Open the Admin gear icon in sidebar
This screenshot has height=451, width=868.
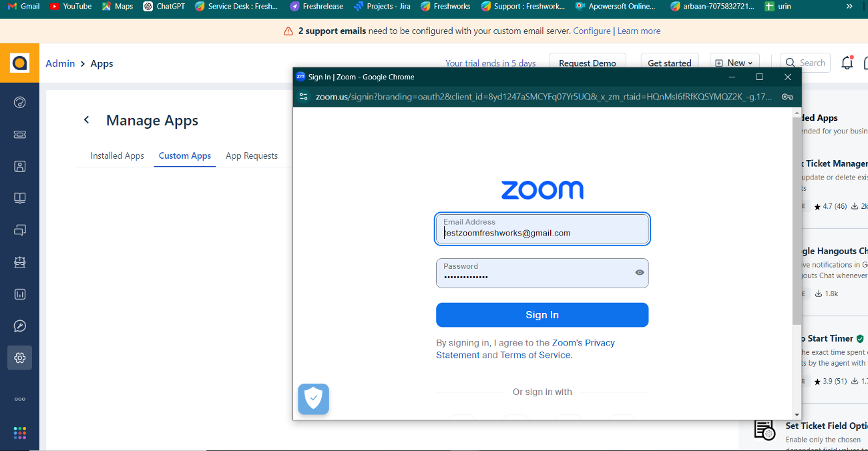(x=20, y=358)
